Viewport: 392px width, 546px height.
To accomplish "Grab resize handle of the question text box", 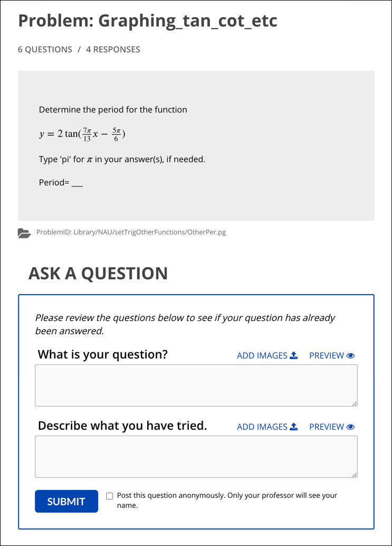I will pyautogui.click(x=355, y=403).
